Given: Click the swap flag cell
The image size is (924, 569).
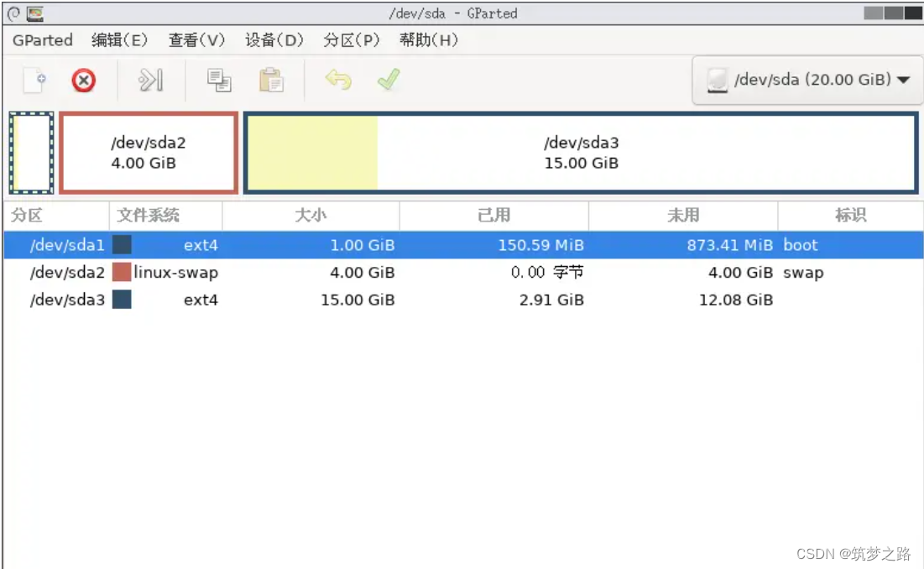Looking at the screenshot, I should [803, 273].
